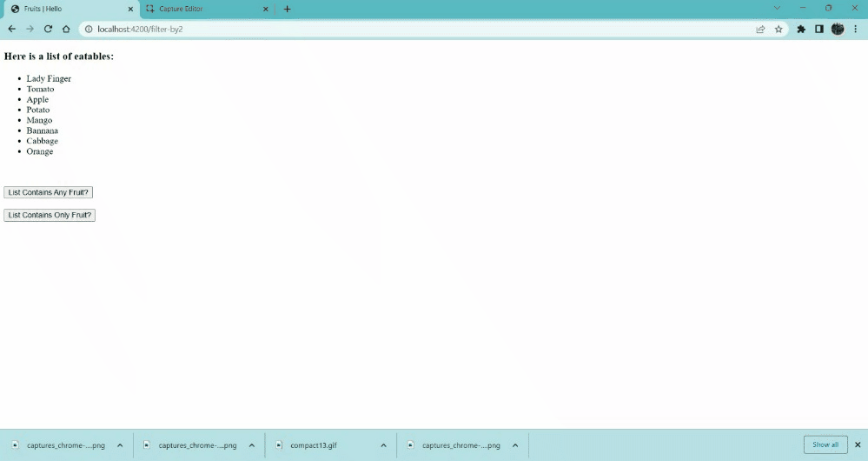868x461 pixels.
Task: Click the Tomato list item
Action: pyautogui.click(x=41, y=90)
